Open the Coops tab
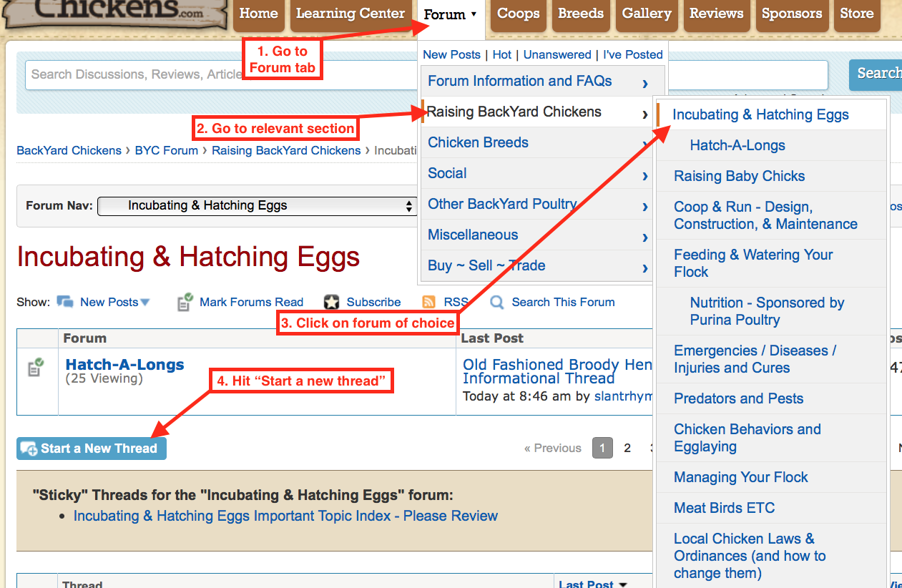Screen dimensions: 902x588 (x=518, y=14)
